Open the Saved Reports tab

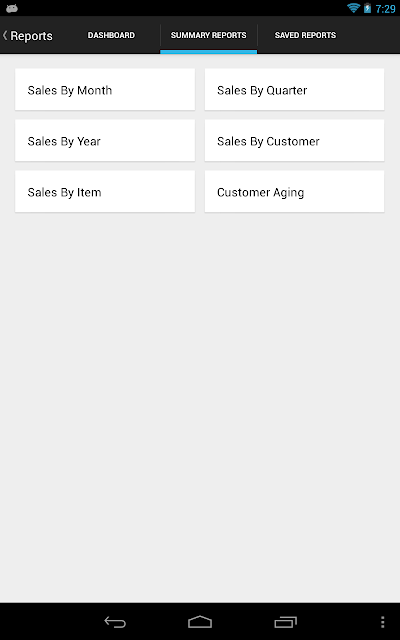305,35
